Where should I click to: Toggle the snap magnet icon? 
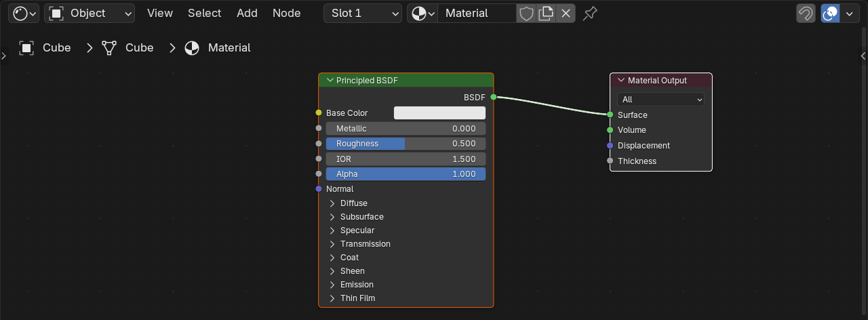point(806,13)
